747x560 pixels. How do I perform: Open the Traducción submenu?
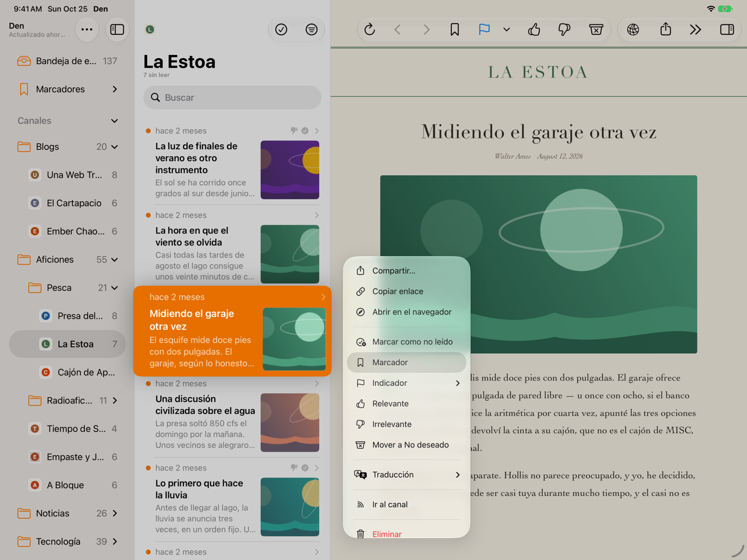click(x=407, y=475)
